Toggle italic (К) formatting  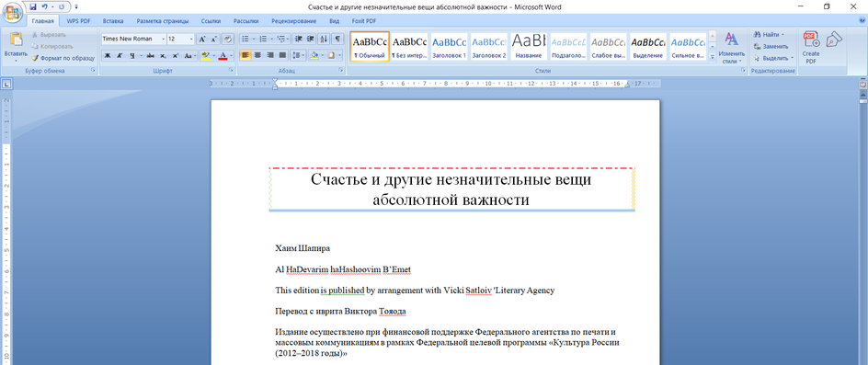(119, 55)
